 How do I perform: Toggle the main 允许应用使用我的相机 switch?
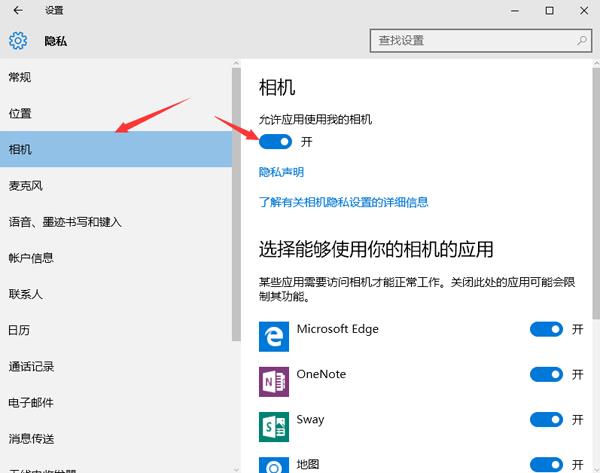[x=274, y=142]
